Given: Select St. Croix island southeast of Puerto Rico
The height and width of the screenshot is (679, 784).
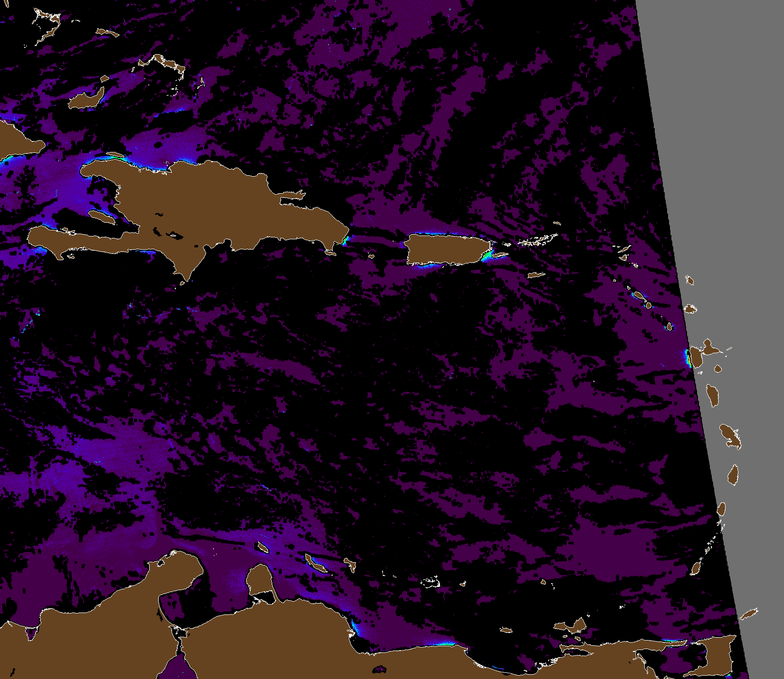Looking at the screenshot, I should tap(536, 275).
